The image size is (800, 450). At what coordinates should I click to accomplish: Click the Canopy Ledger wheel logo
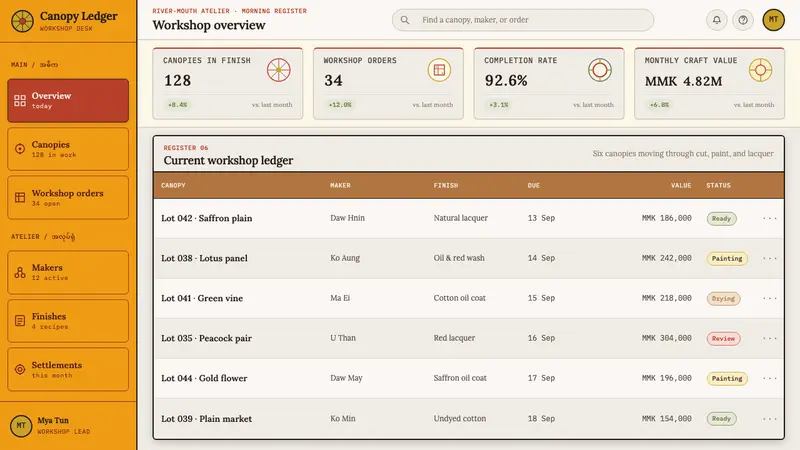point(22,21)
